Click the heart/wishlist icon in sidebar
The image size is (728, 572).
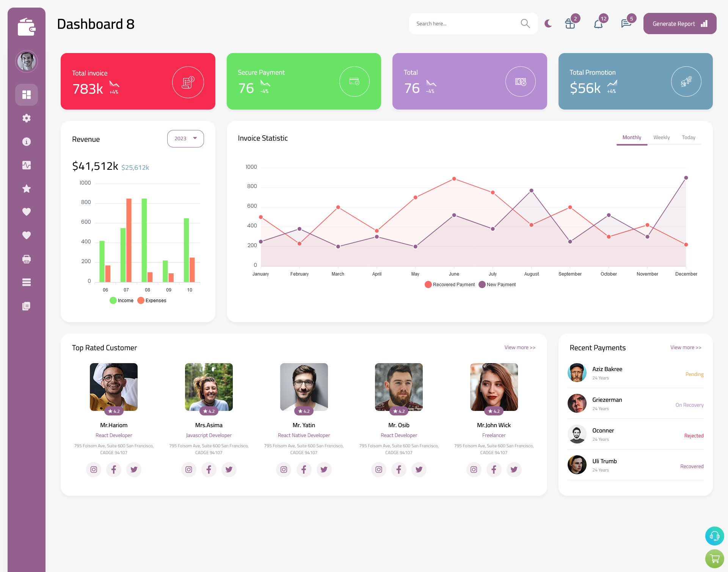27,212
